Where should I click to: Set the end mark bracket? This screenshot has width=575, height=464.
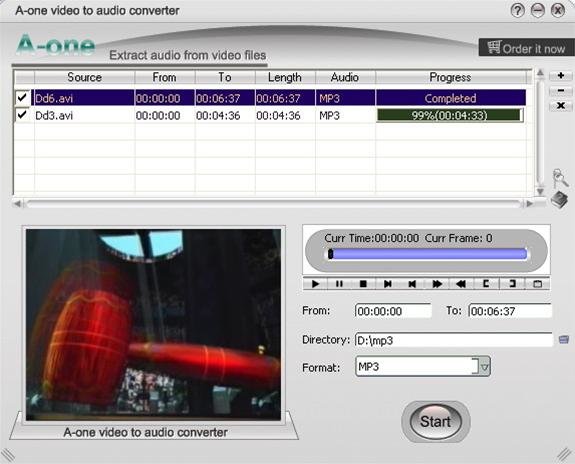coord(512,284)
